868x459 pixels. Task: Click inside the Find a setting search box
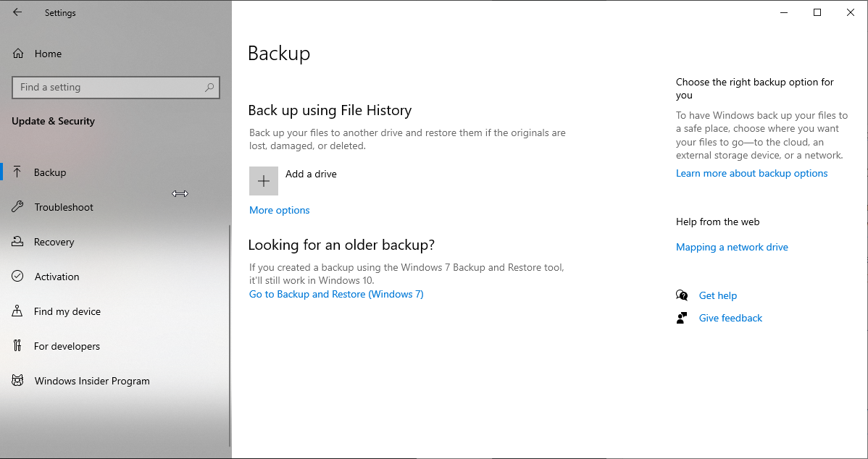point(109,87)
